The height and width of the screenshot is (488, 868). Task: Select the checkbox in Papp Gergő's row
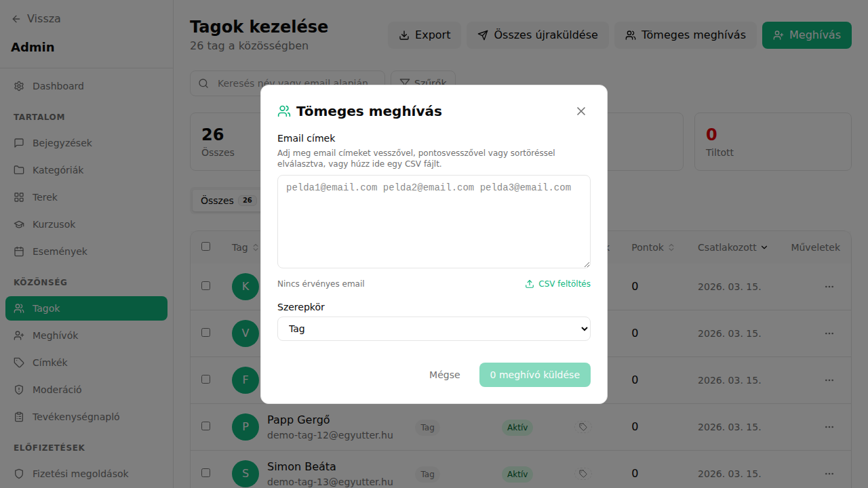point(206,427)
